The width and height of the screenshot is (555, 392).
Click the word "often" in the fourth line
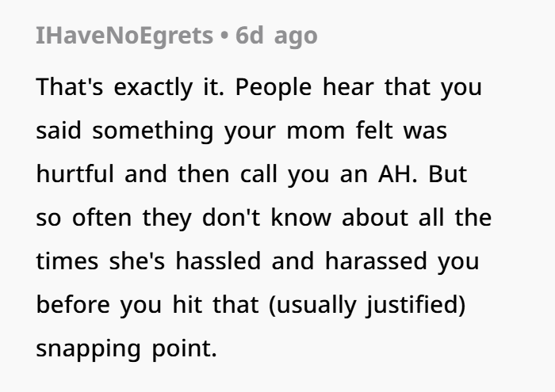pos(102,218)
